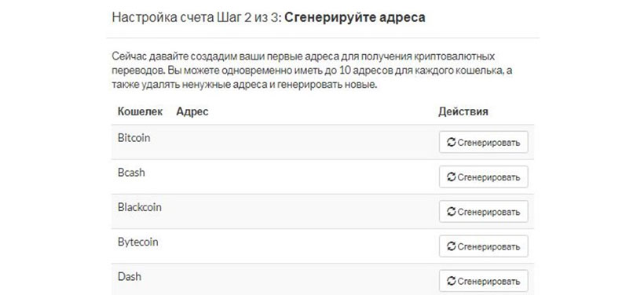The image size is (644, 295).
Task: Select the Blackcoin wallet name
Action: [140, 207]
